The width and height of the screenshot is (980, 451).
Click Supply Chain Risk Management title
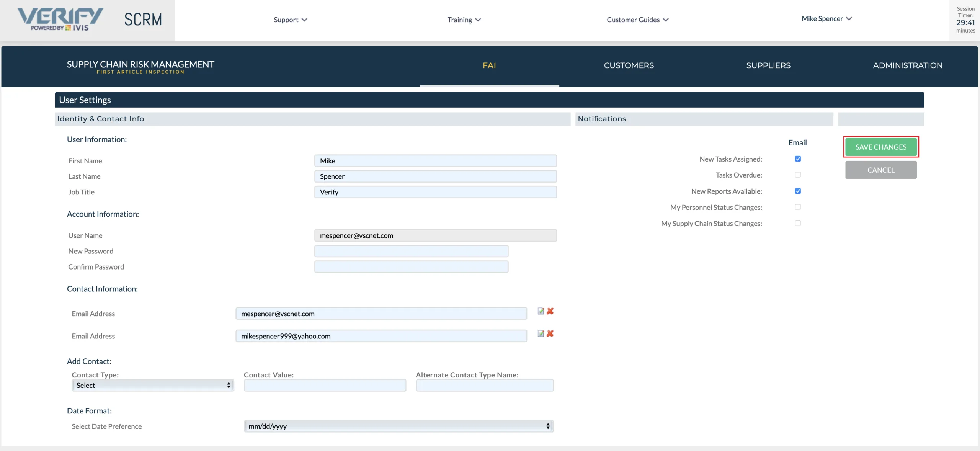140,64
